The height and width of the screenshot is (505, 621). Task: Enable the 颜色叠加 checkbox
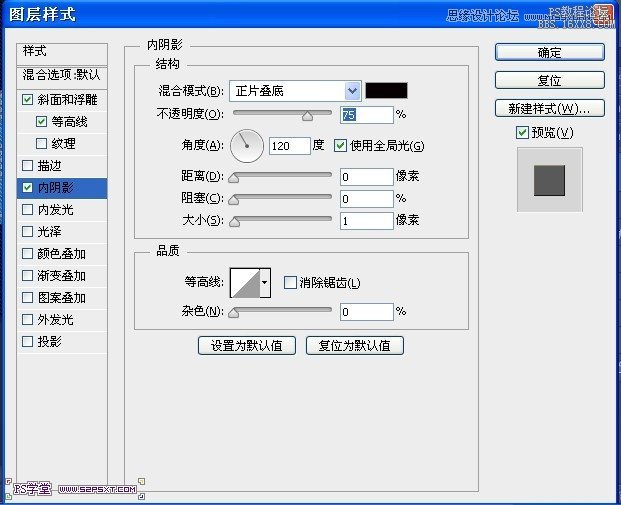tap(27, 253)
